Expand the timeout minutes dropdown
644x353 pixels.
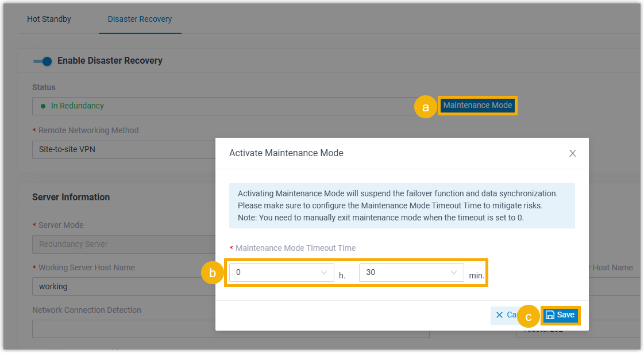point(411,273)
